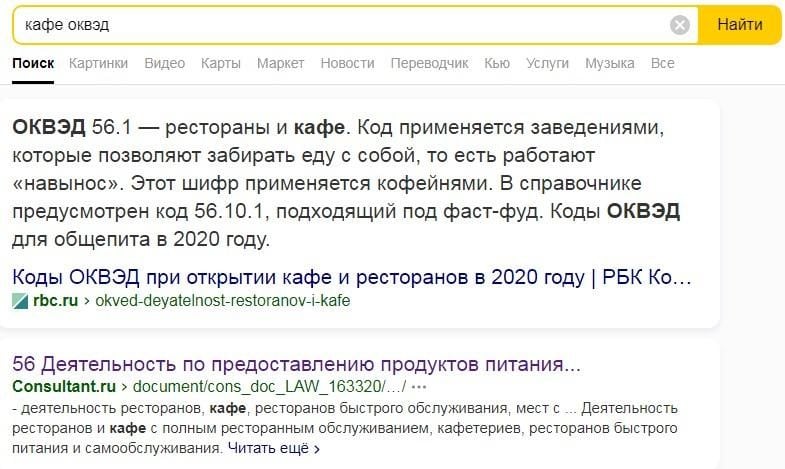Image resolution: width=785 pixels, height=469 pixels.
Task: Open the okved-deyatelnost-restoranov-i-kafe URL path
Action: coord(223,301)
